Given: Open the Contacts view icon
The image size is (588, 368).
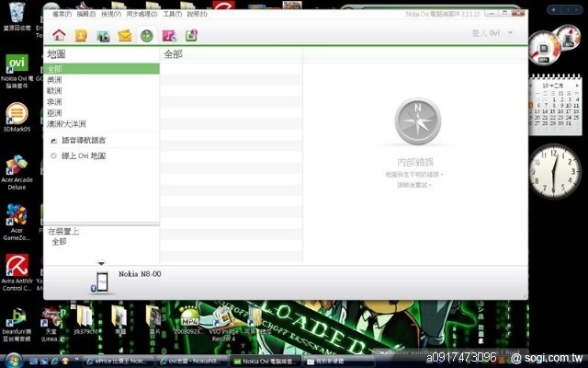Looking at the screenshot, I should [81, 35].
